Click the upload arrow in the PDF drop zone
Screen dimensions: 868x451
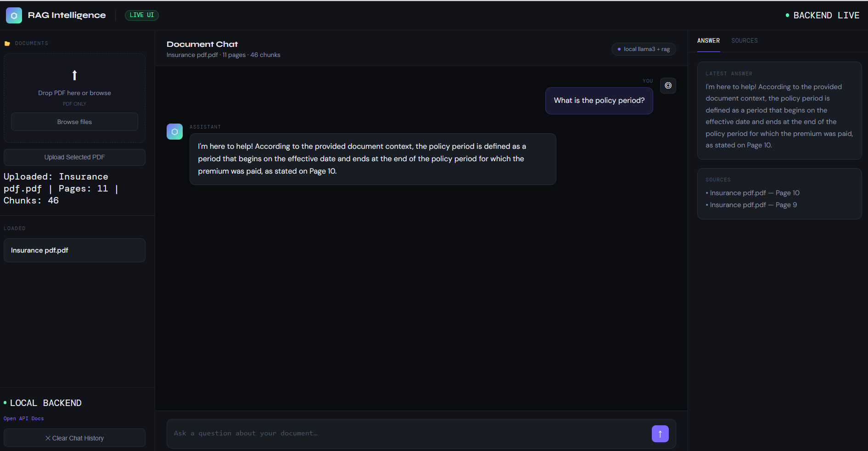click(74, 75)
